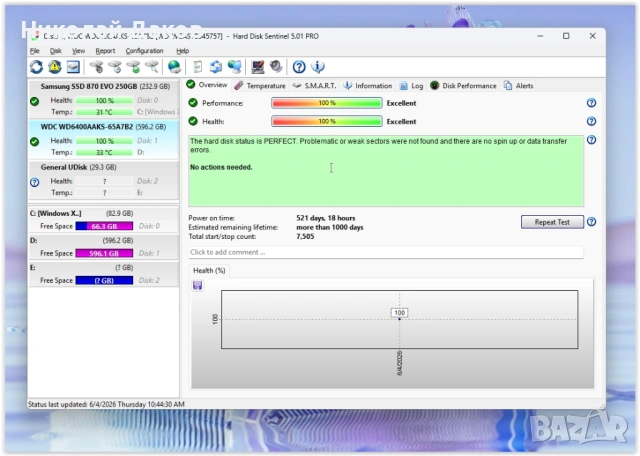Click the blue question mark Help toolbar icon
The height and width of the screenshot is (456, 640).
(299, 67)
